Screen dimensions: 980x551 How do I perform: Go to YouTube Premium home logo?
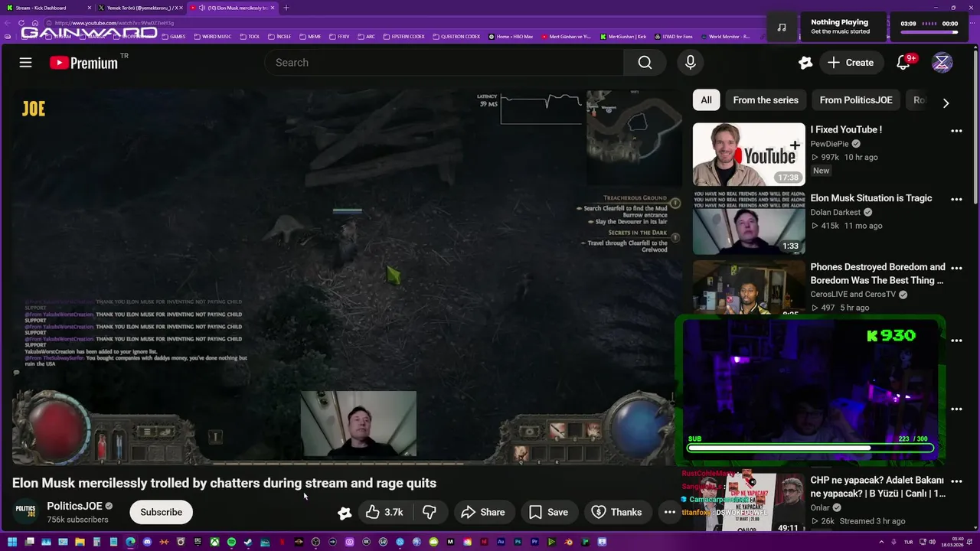tap(83, 63)
